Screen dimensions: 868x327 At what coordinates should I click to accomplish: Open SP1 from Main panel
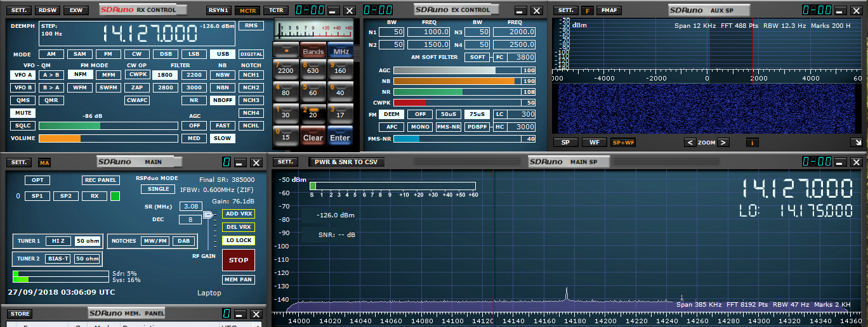click(37, 196)
